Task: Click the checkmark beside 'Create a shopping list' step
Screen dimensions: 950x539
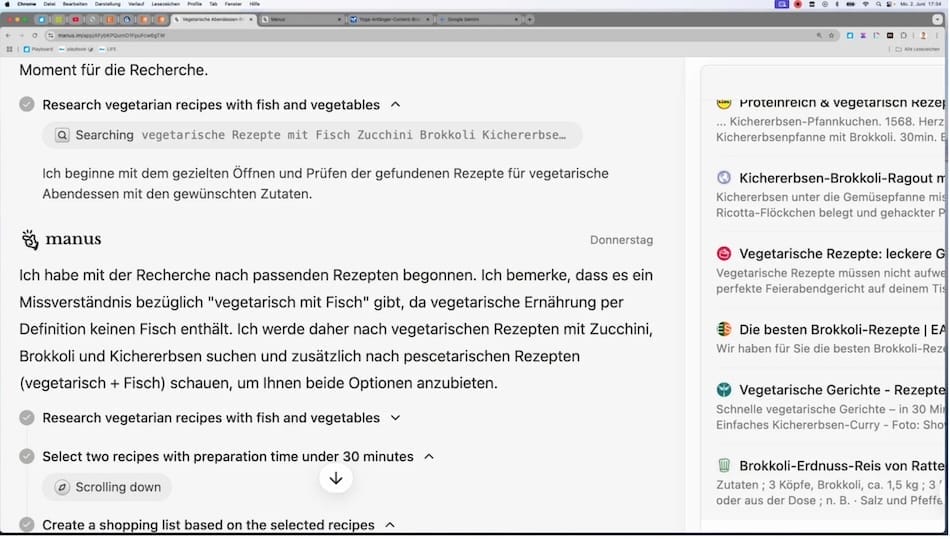Action: coord(27,525)
